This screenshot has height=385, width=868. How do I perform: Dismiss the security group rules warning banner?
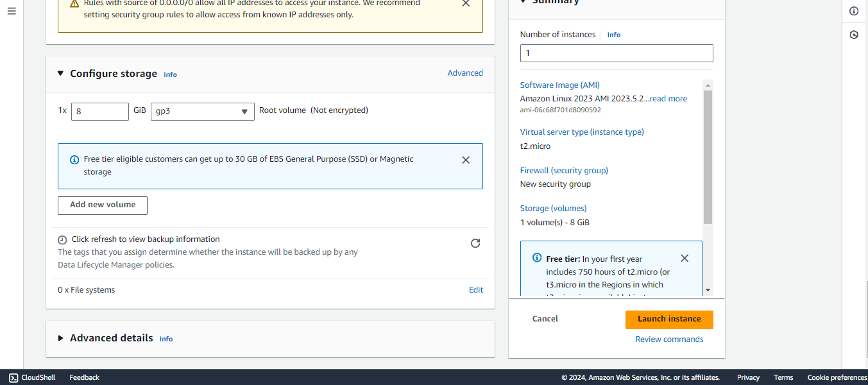(x=465, y=4)
